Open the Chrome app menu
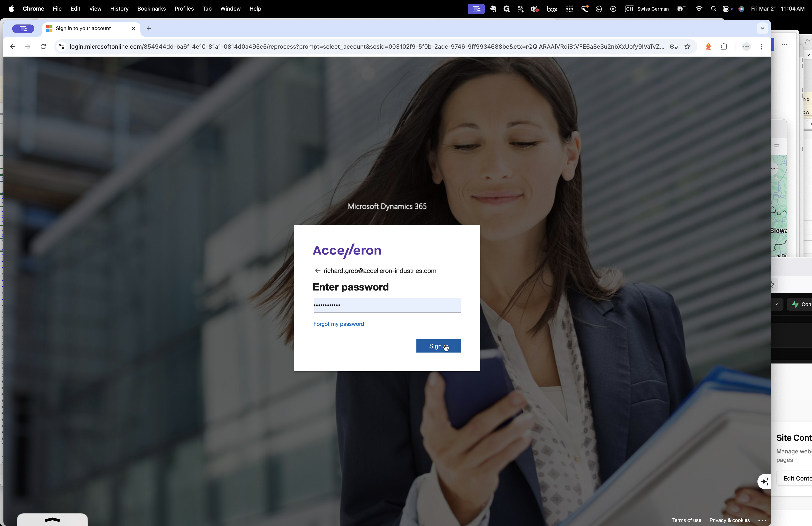This screenshot has height=526, width=812. coord(33,8)
